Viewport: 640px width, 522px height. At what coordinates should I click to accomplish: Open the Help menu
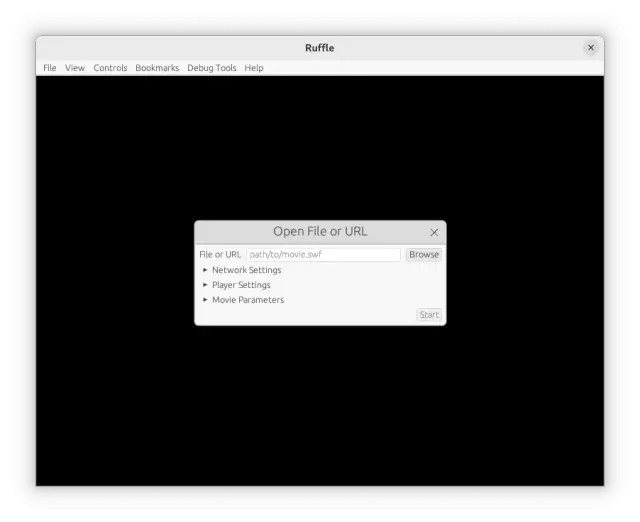point(254,68)
